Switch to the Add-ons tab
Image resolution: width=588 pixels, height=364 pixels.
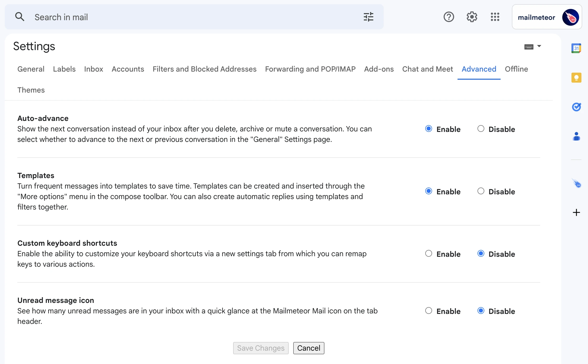point(379,69)
